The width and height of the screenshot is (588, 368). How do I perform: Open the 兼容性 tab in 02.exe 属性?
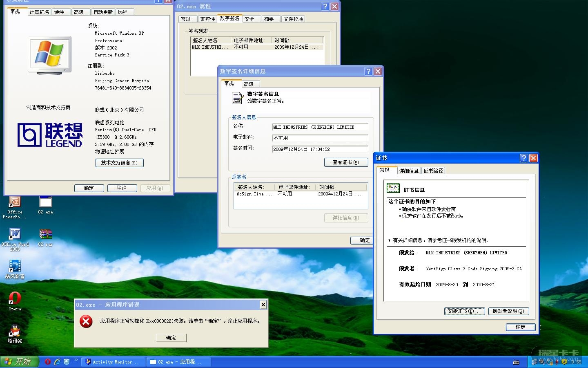pos(207,19)
